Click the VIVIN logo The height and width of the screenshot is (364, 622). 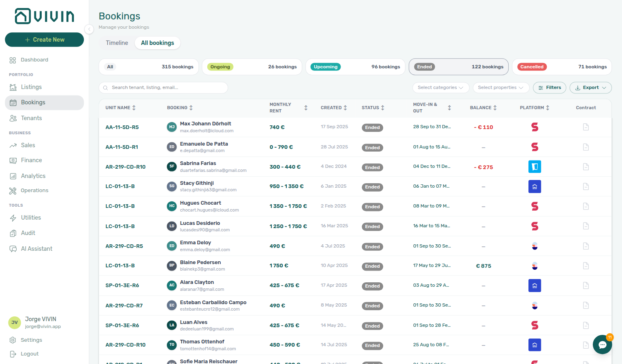point(45,16)
